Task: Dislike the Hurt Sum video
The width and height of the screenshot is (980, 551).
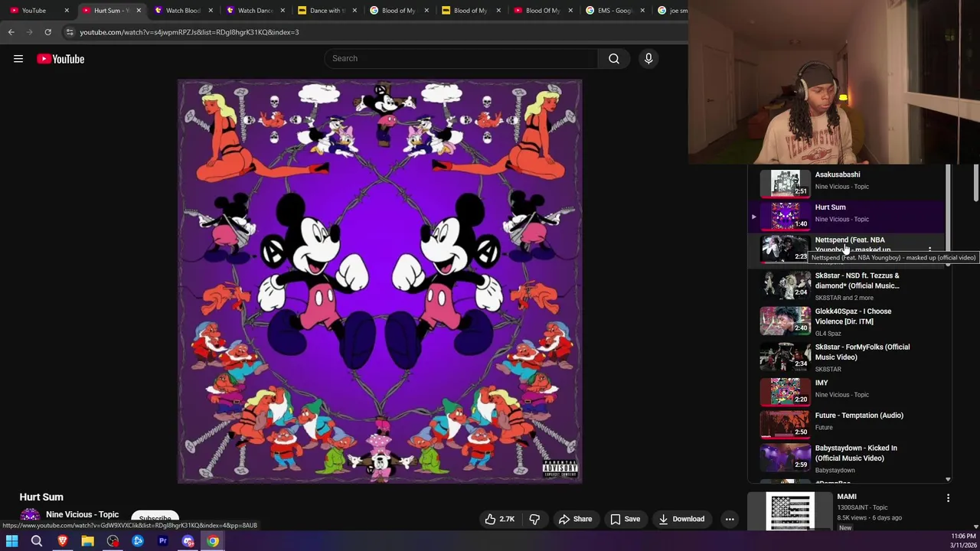Action: click(534, 519)
